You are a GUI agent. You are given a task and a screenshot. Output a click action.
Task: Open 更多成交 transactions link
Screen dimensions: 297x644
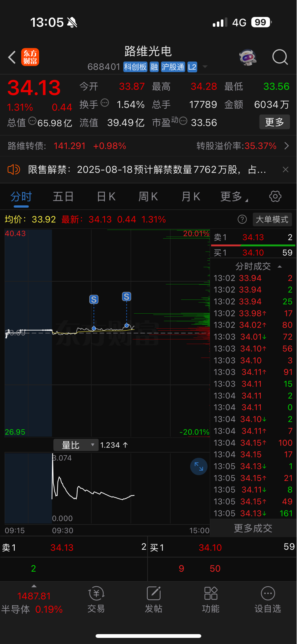[253, 528]
